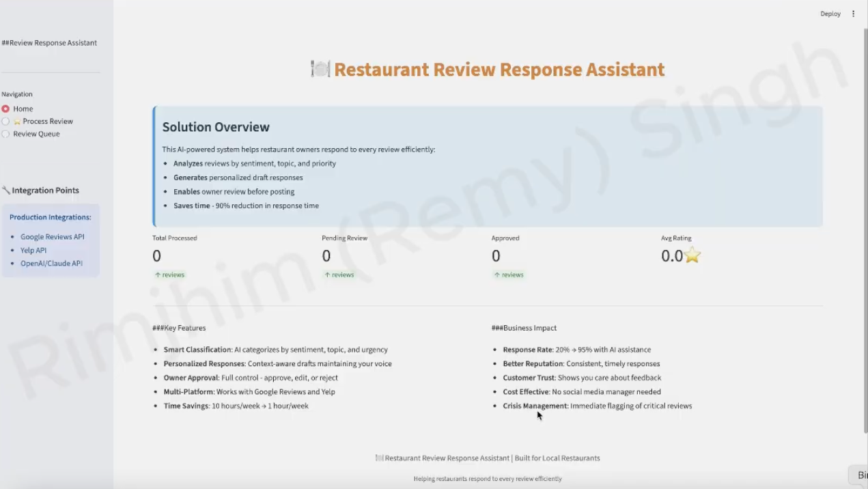Click the reviews delta under Total Processed
The width and height of the screenshot is (868, 489).
[x=169, y=275]
